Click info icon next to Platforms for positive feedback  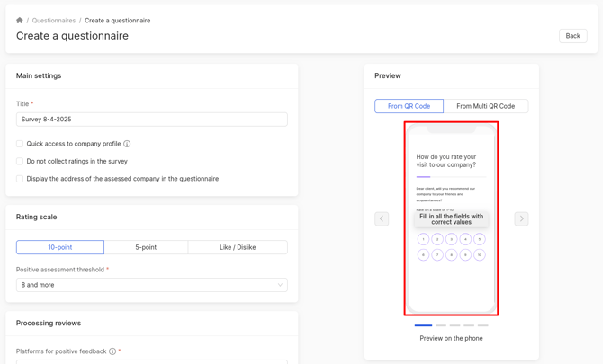pos(112,351)
